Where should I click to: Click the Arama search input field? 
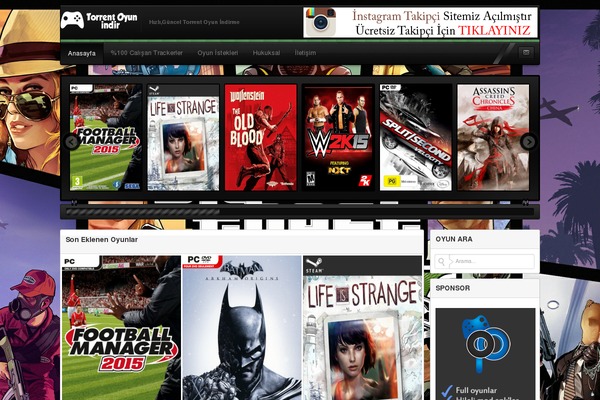[x=484, y=261]
